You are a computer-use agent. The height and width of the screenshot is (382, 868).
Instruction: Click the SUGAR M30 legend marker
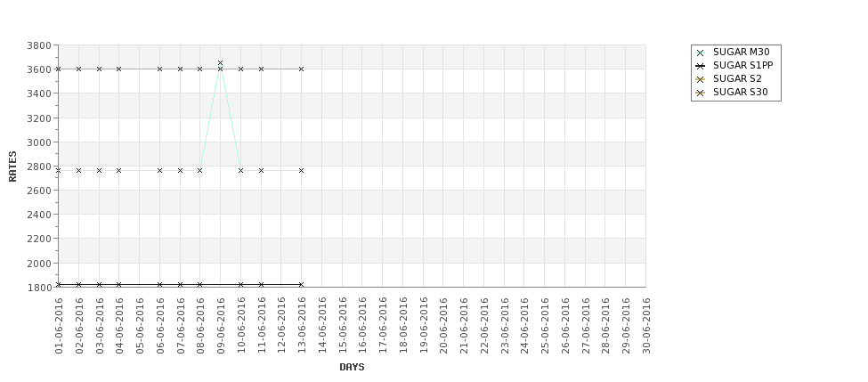point(701,53)
